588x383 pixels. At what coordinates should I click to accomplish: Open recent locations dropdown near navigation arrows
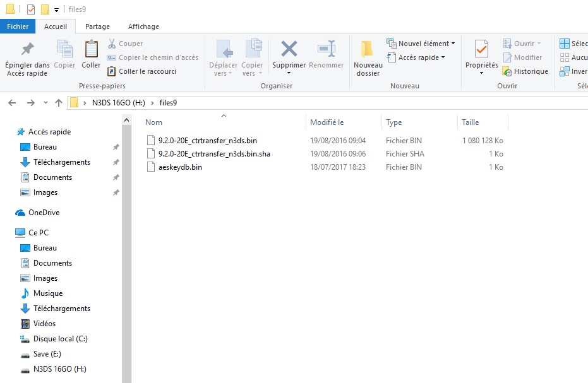coord(45,103)
